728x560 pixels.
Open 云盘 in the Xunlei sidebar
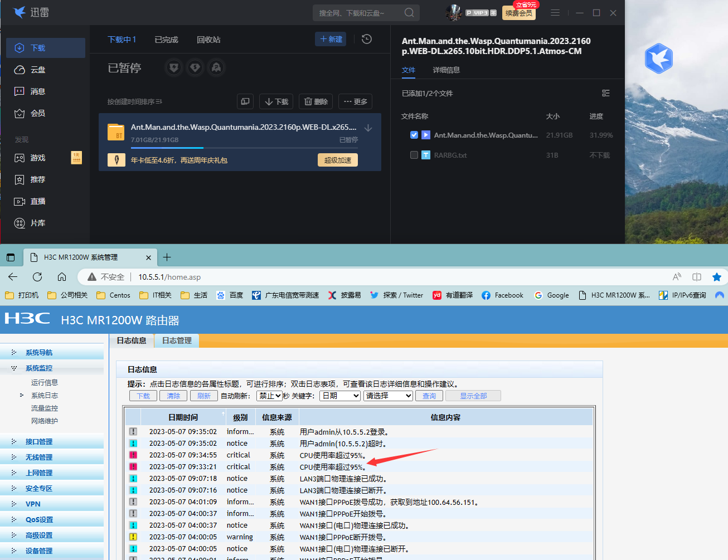point(46,70)
